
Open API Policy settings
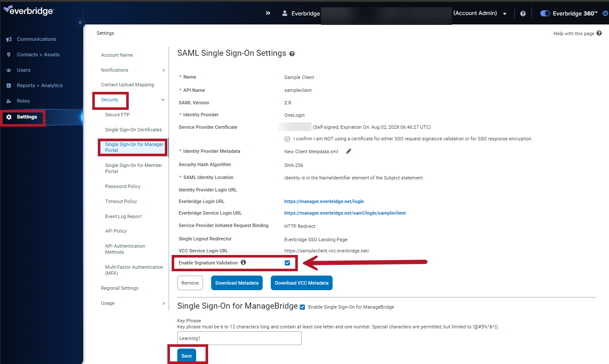pos(116,231)
